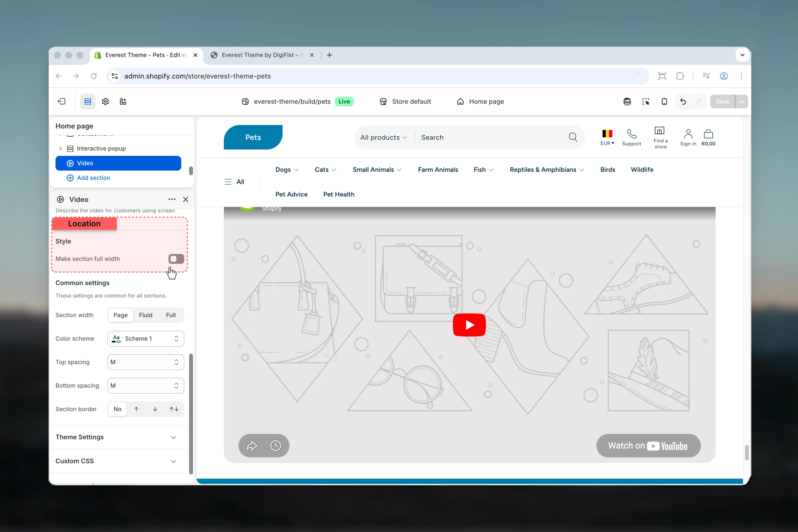Set Section width to Fluid

[x=146, y=315]
